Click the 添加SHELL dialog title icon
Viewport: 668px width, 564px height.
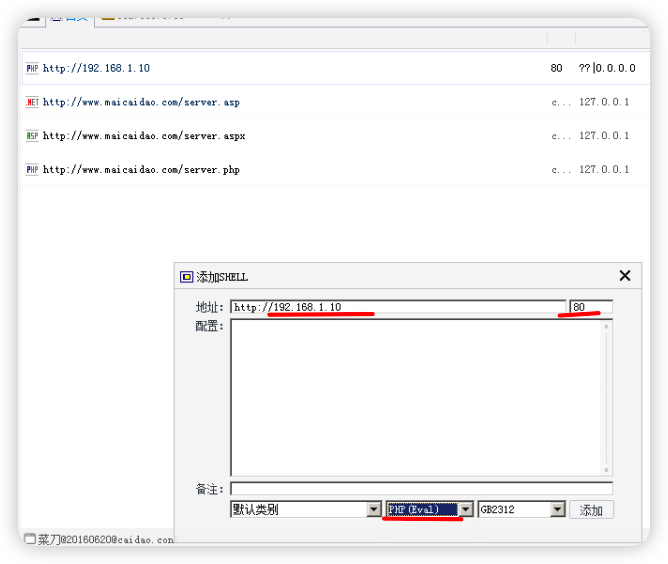[x=186, y=277]
